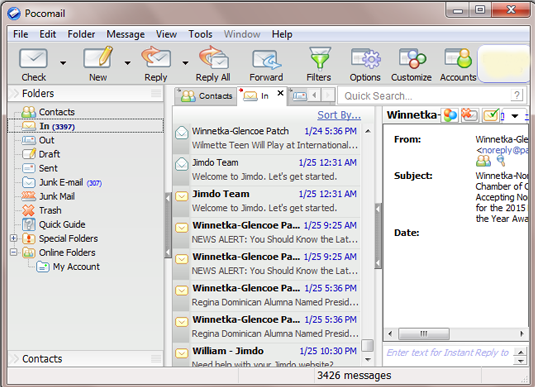The width and height of the screenshot is (536, 387).
Task: Open the preview header dropdown arrow
Action: click(515, 116)
